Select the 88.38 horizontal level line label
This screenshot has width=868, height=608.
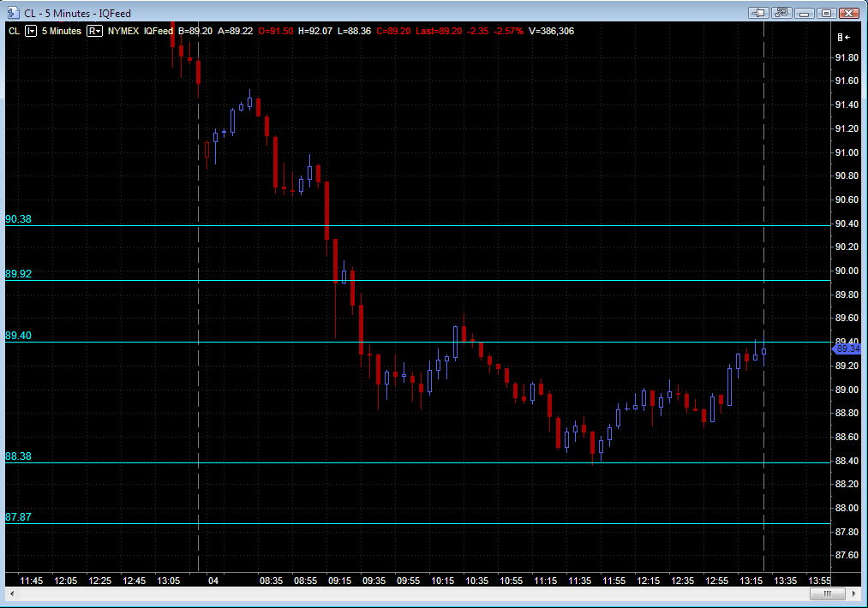18,456
